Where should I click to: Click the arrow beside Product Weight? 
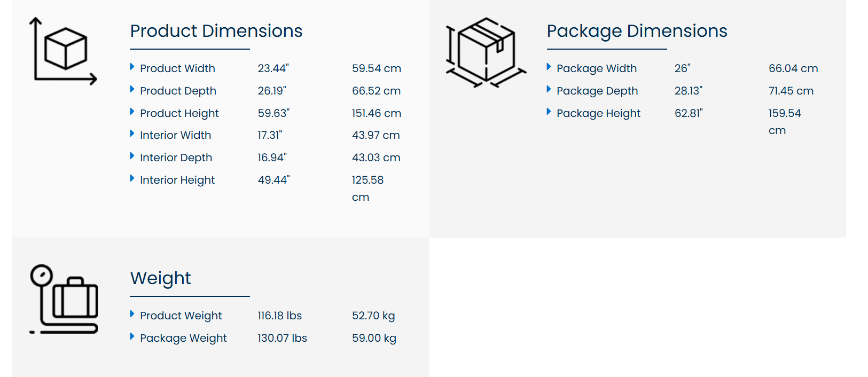(x=132, y=314)
